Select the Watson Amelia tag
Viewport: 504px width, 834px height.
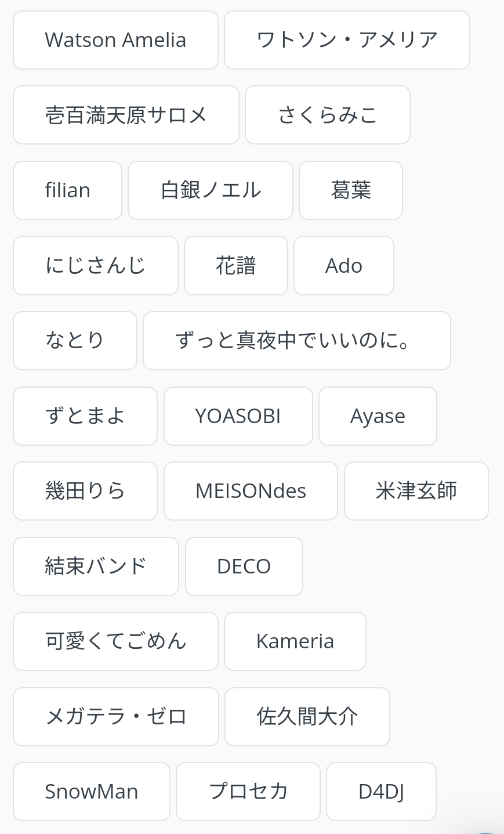tap(115, 40)
